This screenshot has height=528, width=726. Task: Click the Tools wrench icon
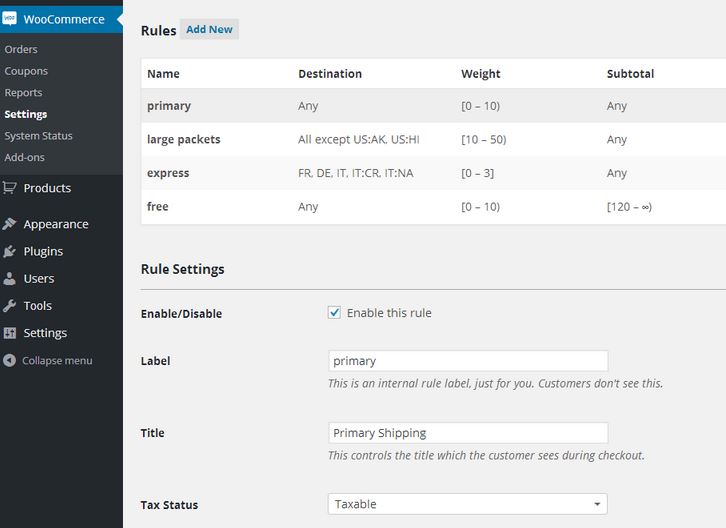9,306
